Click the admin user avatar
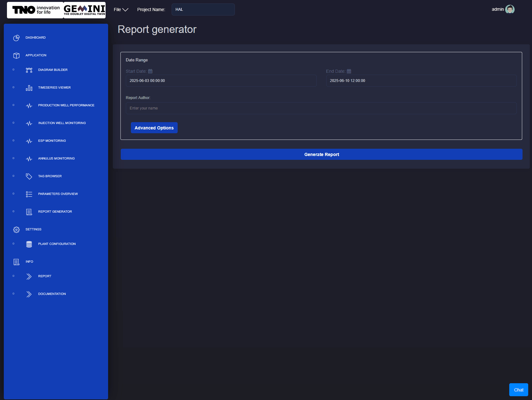 (x=510, y=9)
